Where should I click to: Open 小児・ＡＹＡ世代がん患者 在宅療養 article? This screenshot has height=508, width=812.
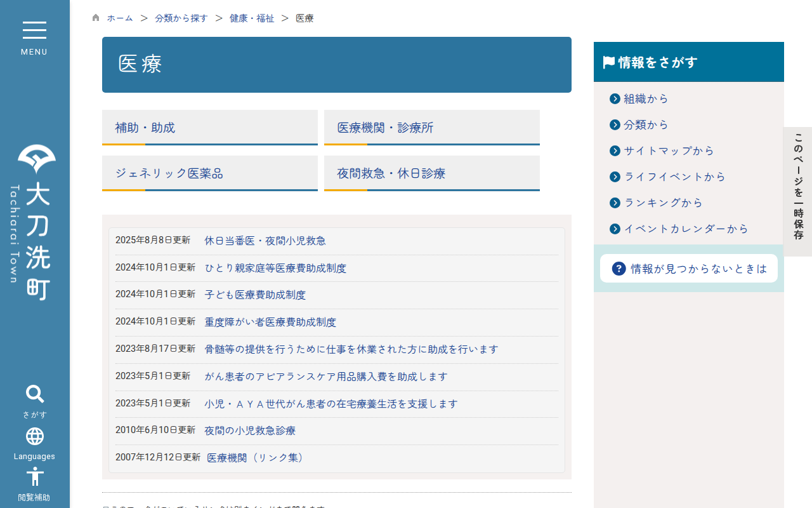point(331,404)
